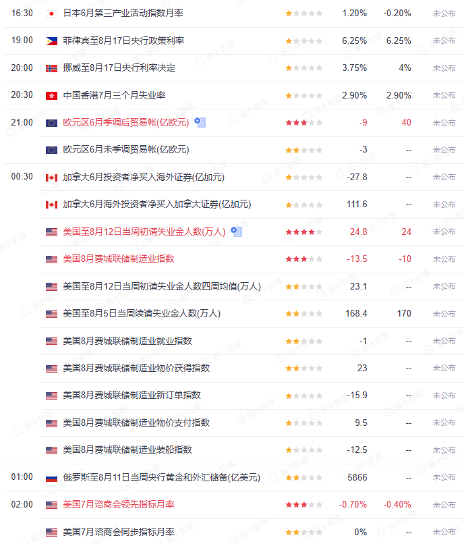Open chart icon beside 美国初请失业金人数(万人)

tap(237, 231)
